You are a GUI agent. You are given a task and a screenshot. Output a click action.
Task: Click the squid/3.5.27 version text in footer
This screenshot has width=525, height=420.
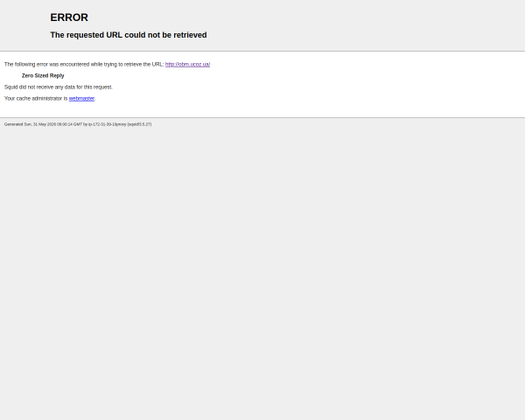click(139, 124)
